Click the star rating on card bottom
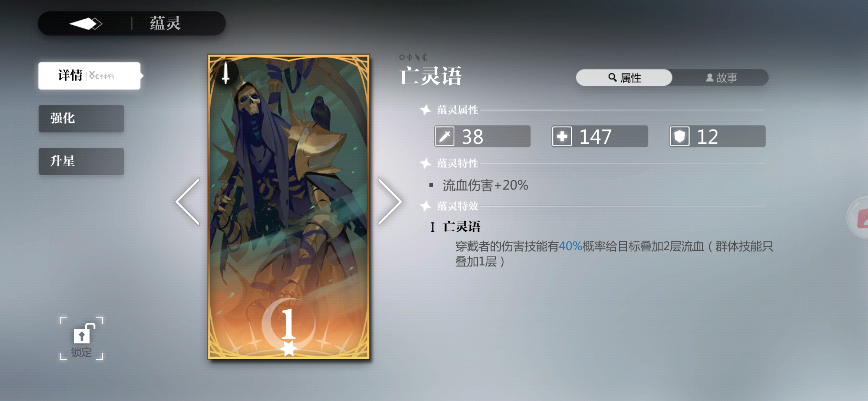The height and width of the screenshot is (401, 868). [289, 349]
